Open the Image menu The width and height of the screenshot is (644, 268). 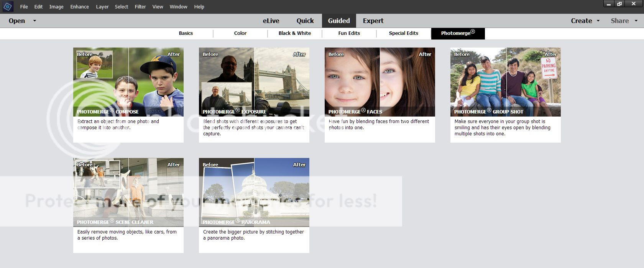tap(56, 7)
